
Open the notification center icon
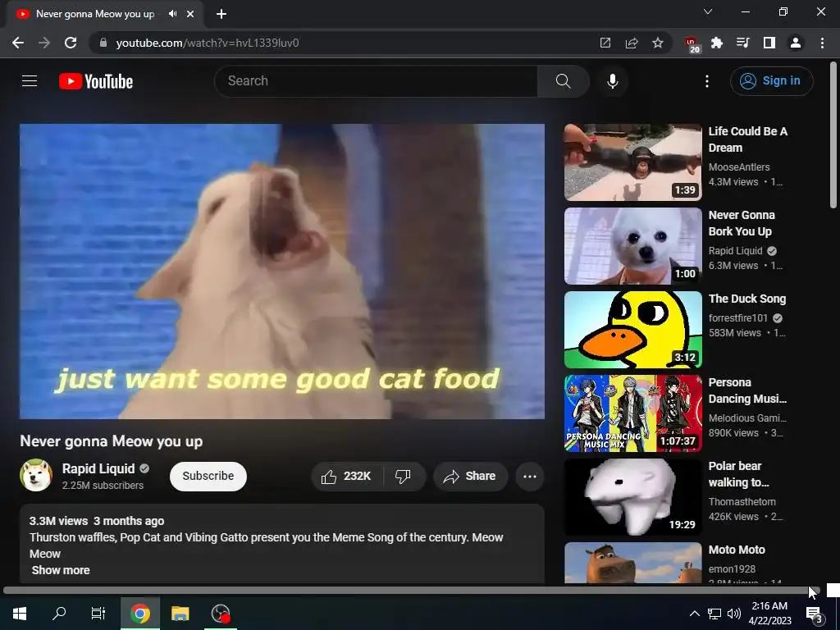point(815,614)
